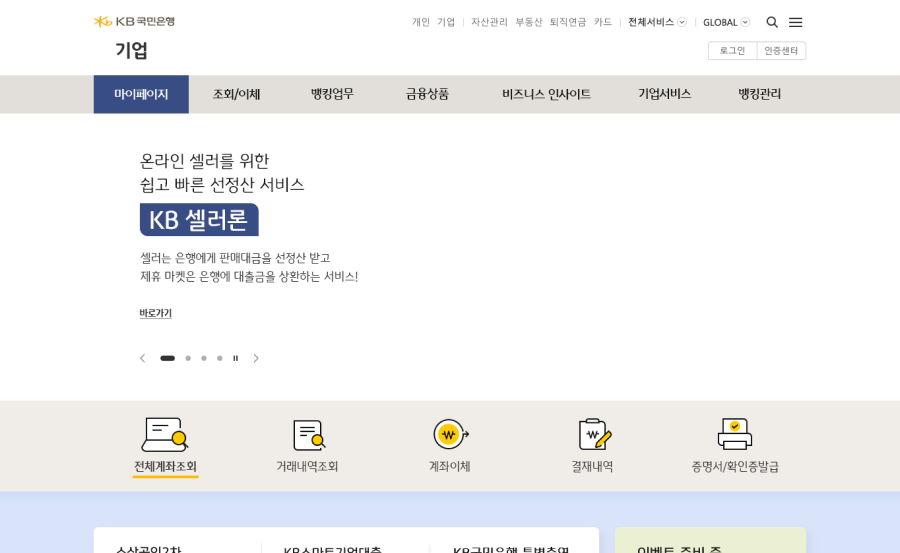Open the 조회/이체 menu tab
The width and height of the screenshot is (900, 553).
pos(236,94)
